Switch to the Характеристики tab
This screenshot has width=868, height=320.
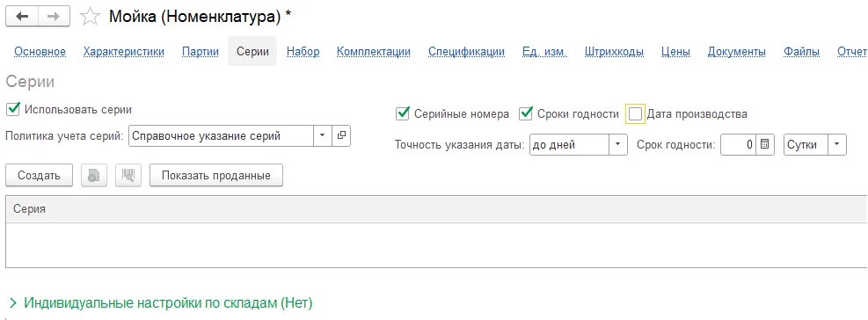coord(124,52)
